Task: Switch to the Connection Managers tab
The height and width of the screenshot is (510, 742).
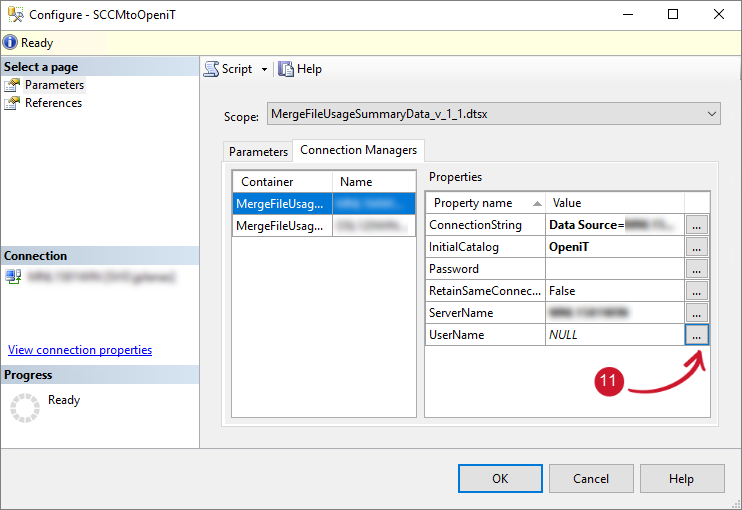Action: click(x=358, y=150)
